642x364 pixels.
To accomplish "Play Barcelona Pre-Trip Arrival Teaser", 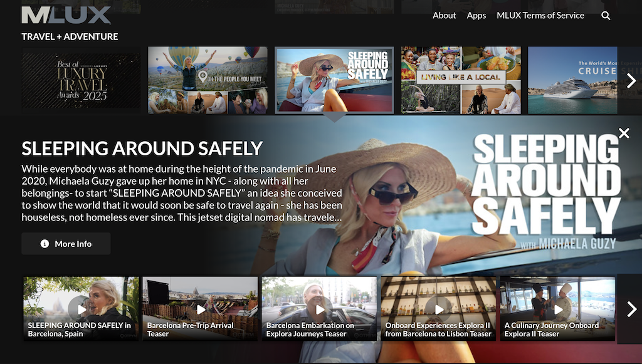I will point(201,309).
